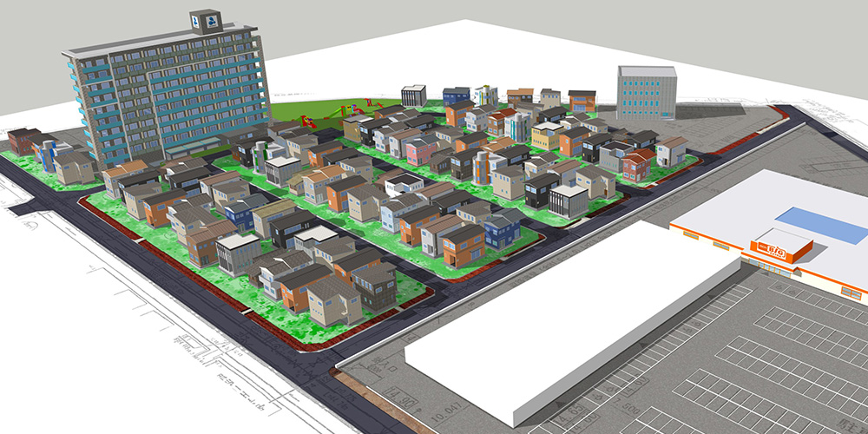Click the parking lot stalls at bottom right
Screen dimensions: 868x434
pos(764,365)
